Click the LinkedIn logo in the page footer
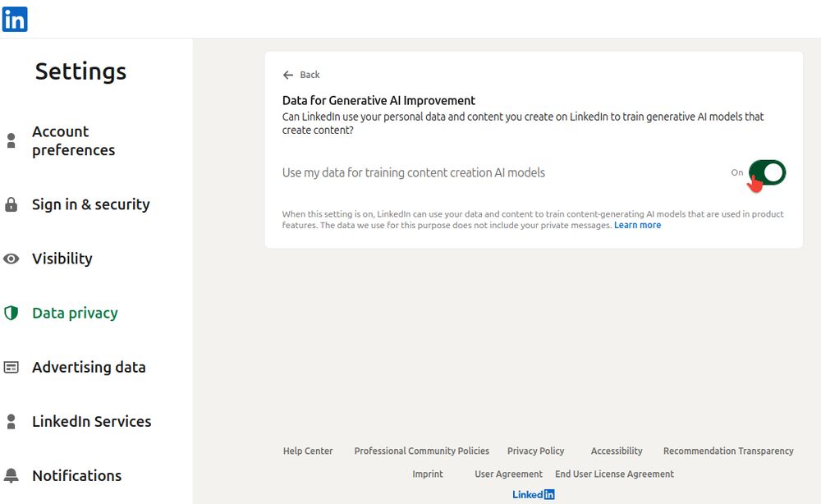The height and width of the screenshot is (504, 821). [534, 494]
